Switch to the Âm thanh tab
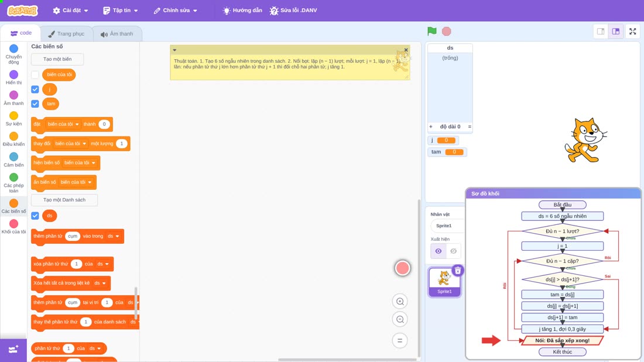The height and width of the screenshot is (362, 644). tap(117, 34)
